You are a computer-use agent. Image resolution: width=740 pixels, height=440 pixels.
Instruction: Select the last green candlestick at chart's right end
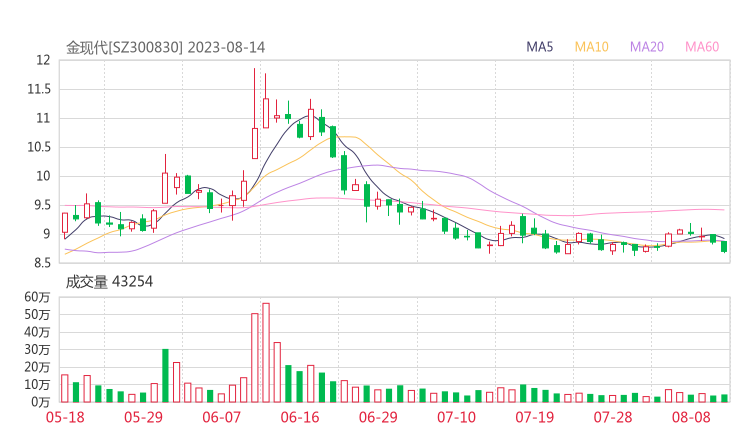tap(724, 246)
